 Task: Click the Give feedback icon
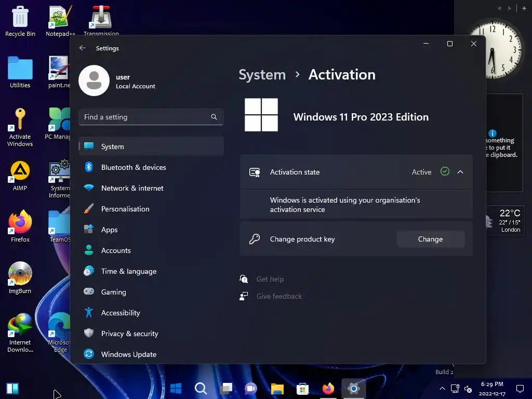tap(244, 296)
